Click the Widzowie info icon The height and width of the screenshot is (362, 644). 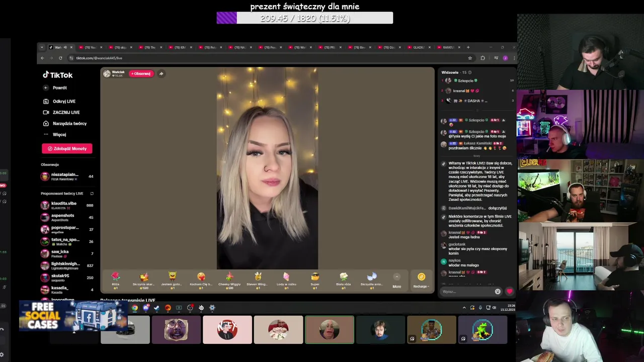pyautogui.click(x=470, y=72)
